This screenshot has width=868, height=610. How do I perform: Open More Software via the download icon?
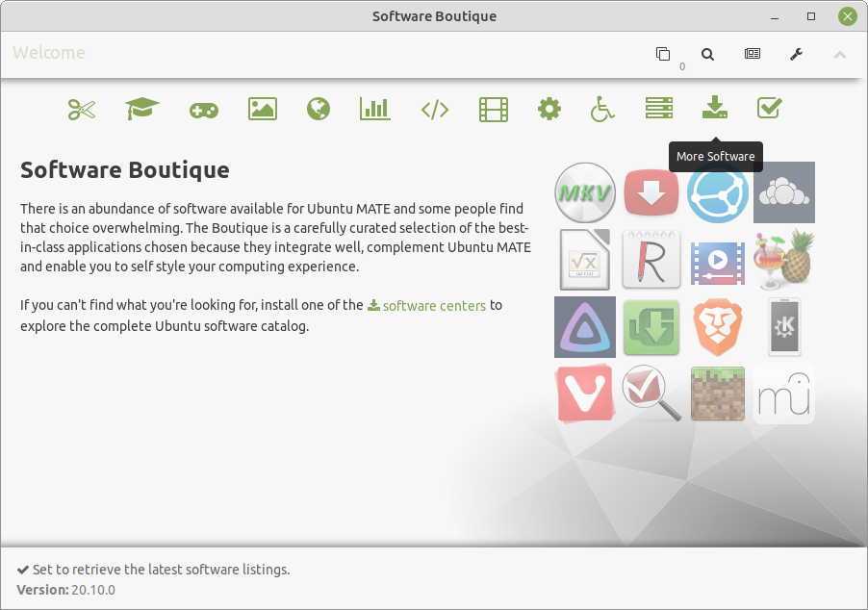point(714,109)
